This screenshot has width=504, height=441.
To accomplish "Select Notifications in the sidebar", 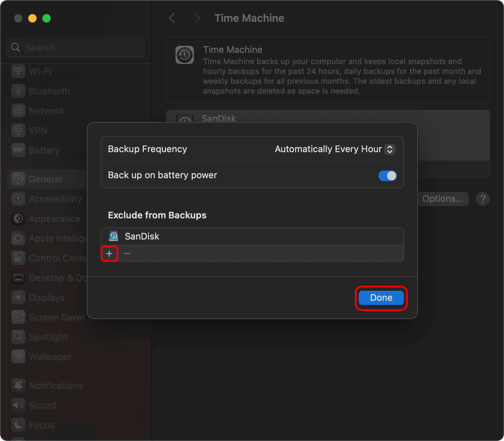I will [x=56, y=386].
